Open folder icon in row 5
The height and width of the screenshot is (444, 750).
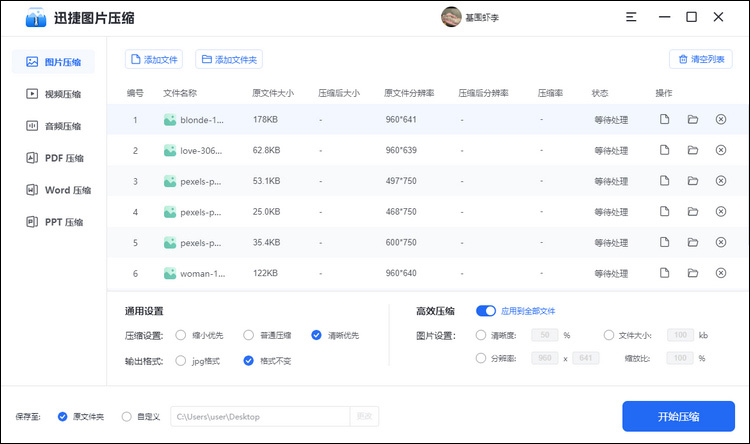[693, 242]
